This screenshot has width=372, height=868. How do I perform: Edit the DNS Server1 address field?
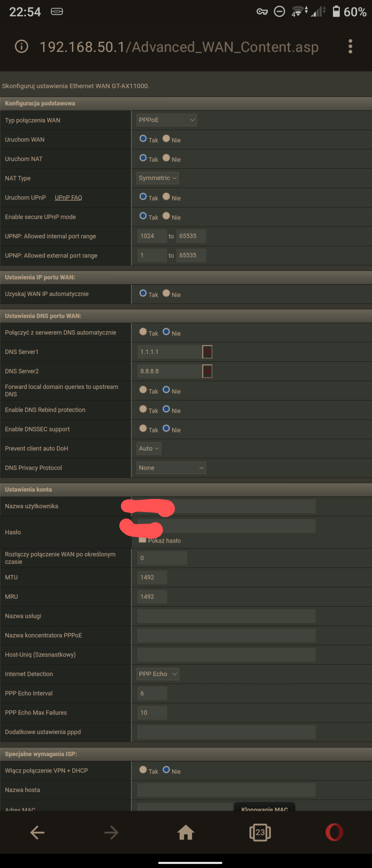coord(170,352)
